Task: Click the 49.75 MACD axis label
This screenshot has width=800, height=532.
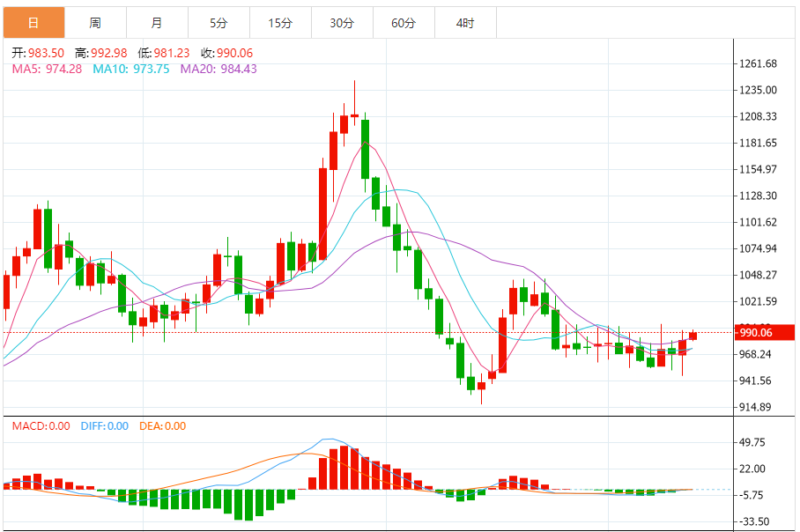Action: coord(752,443)
